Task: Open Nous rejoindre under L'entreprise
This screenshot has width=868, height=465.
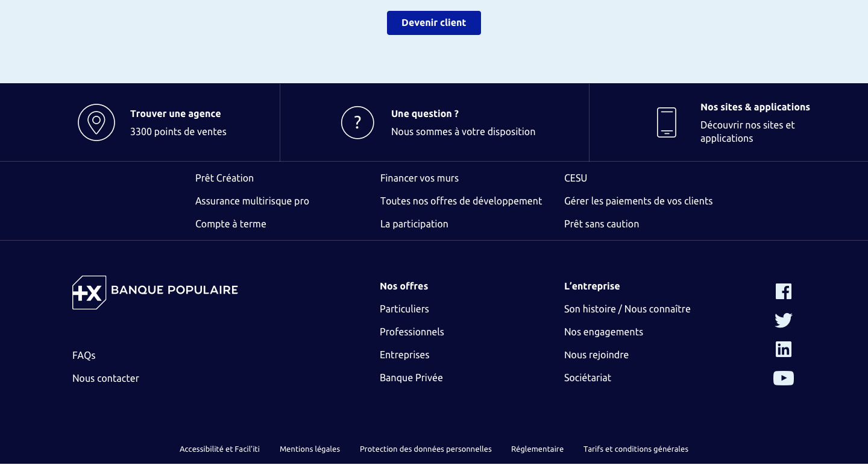Action: click(x=596, y=355)
